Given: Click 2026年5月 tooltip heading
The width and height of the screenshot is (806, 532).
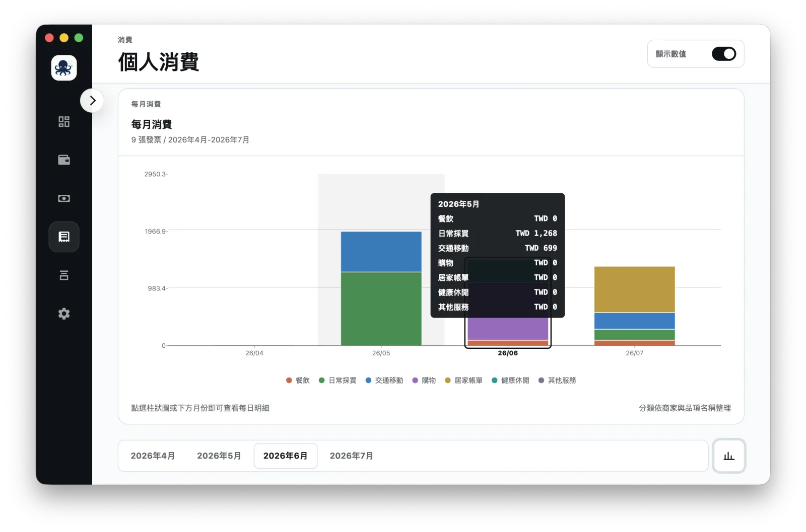Looking at the screenshot, I should click(458, 204).
